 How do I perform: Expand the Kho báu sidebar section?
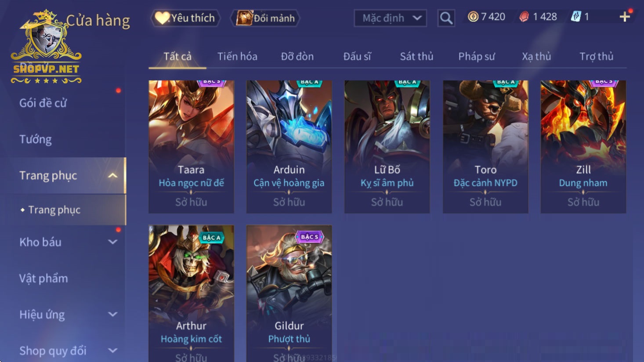(113, 242)
